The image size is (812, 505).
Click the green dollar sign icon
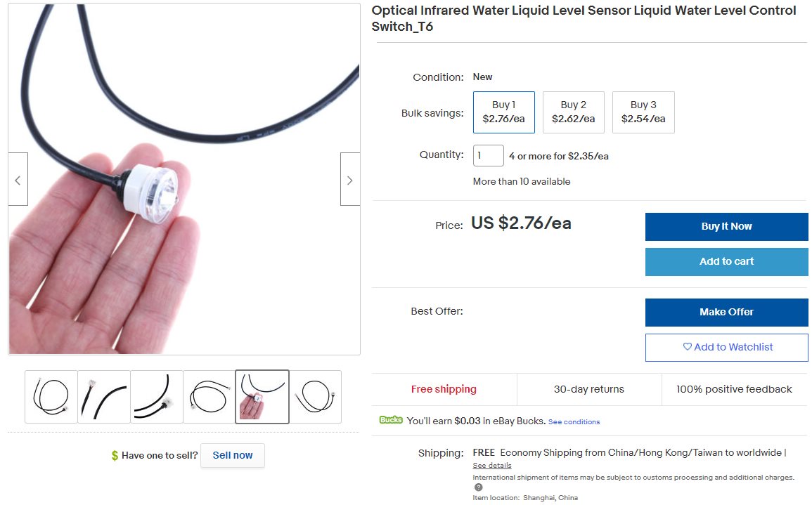coord(115,456)
